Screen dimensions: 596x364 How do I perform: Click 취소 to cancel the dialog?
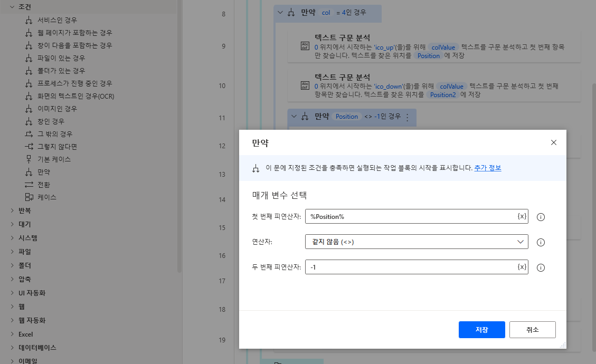tap(532, 329)
